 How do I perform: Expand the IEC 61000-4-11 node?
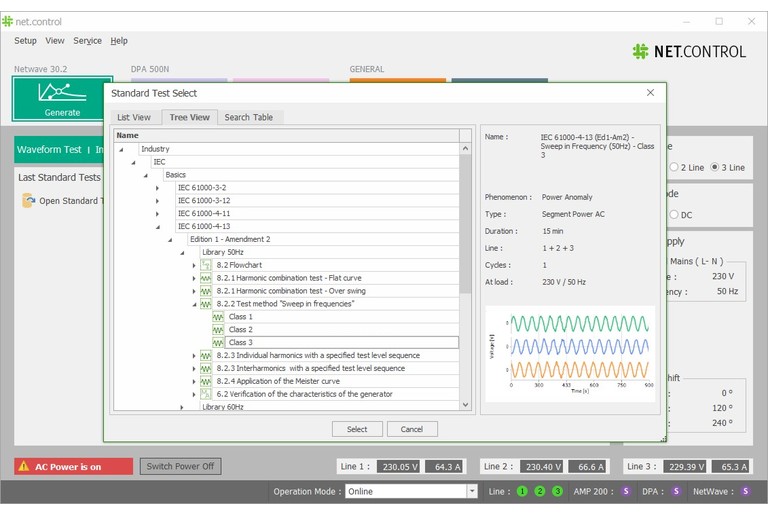point(157,214)
